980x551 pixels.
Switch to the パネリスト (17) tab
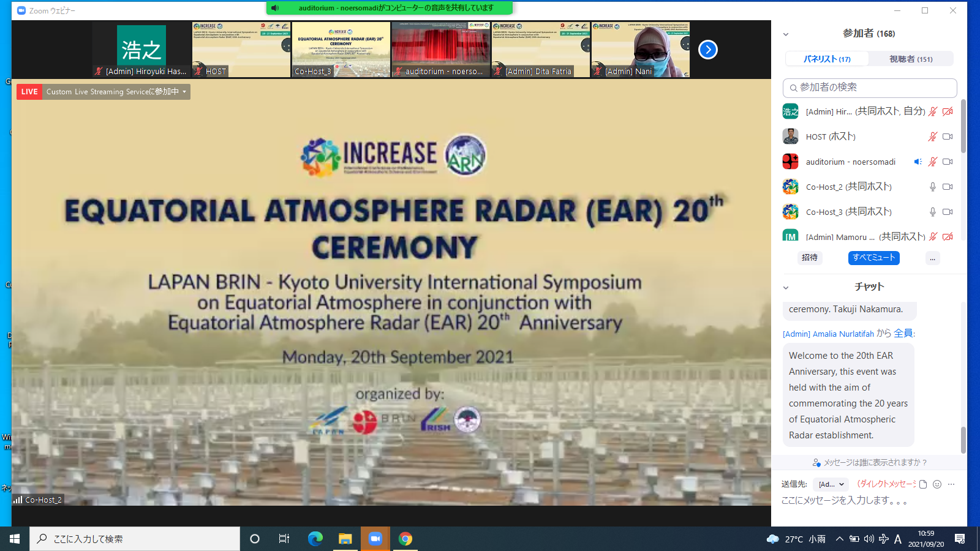[827, 59]
